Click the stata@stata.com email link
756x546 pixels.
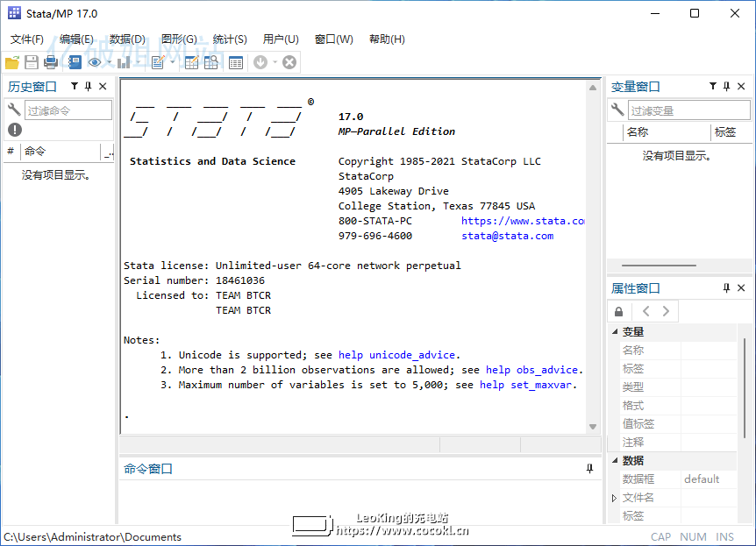[x=507, y=236]
